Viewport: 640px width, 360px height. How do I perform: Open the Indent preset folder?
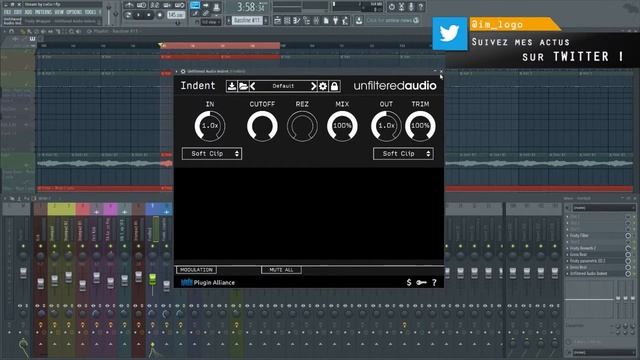tap(243, 86)
